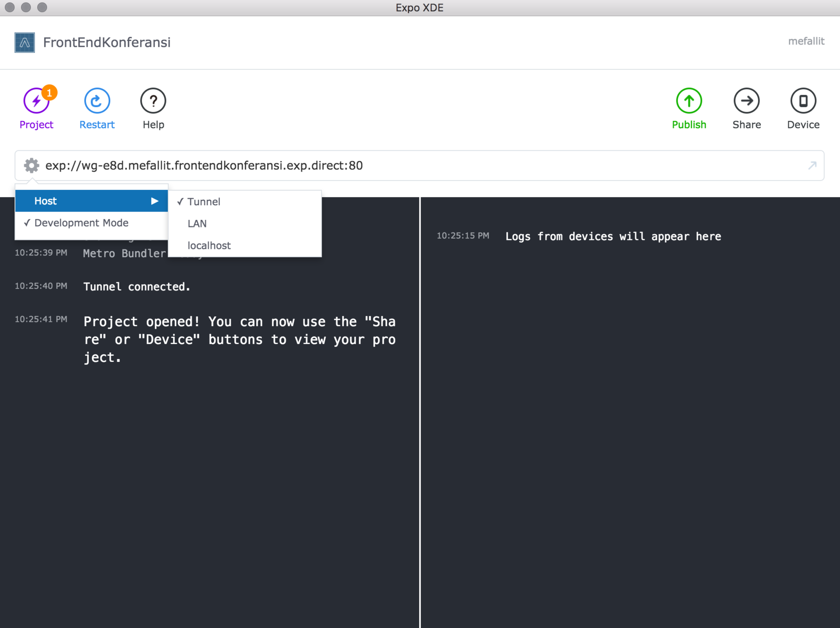Restart the project with the Restart icon
Image resolution: width=840 pixels, height=628 pixels.
tap(97, 100)
